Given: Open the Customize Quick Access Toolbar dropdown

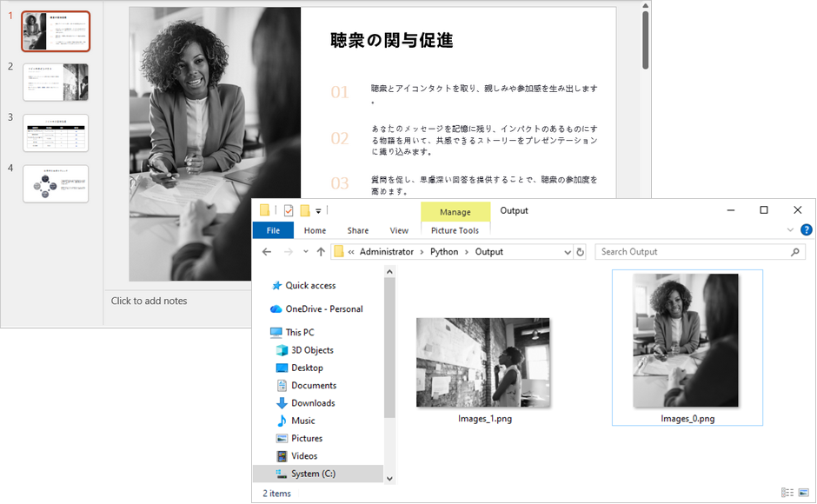Looking at the screenshot, I should pyautogui.click(x=318, y=211).
